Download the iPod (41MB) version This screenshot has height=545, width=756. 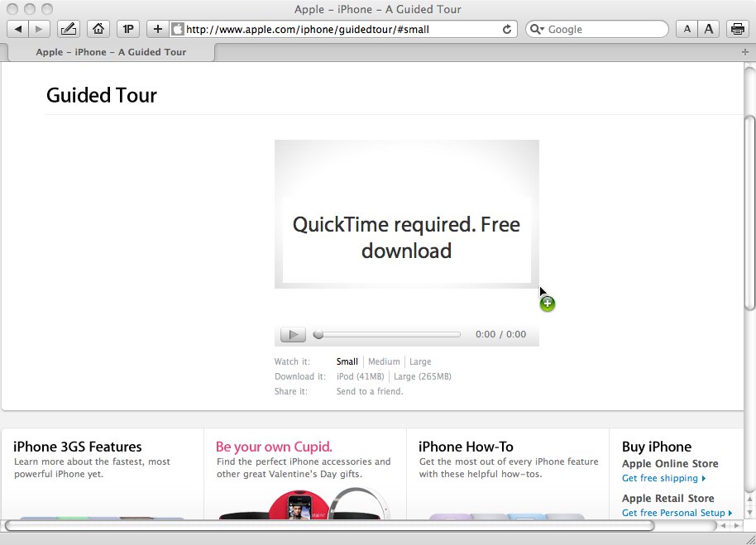coord(360,376)
